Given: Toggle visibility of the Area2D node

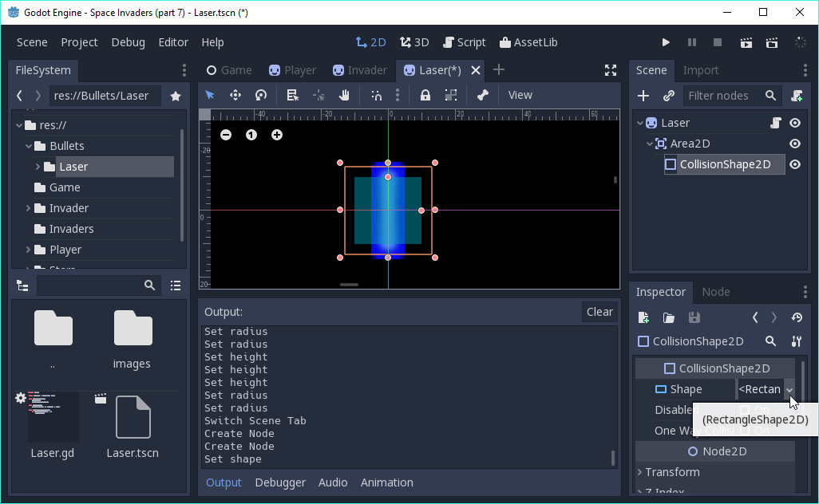Looking at the screenshot, I should [x=795, y=144].
